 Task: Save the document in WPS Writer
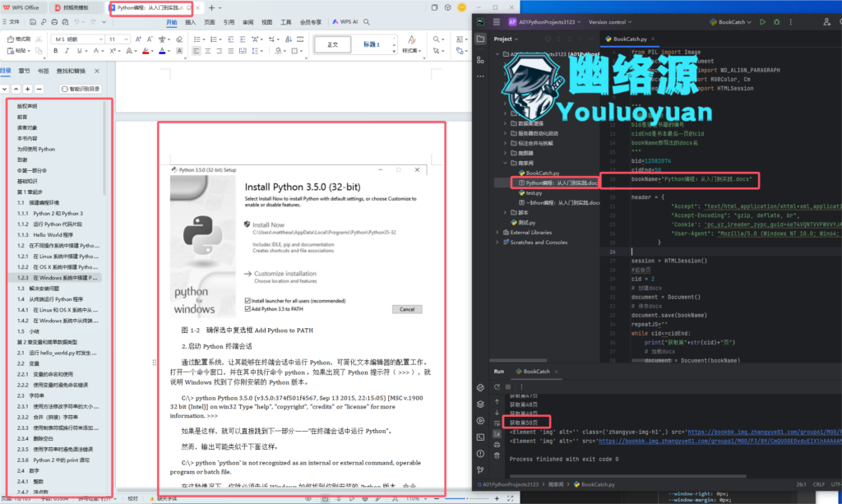33,22
